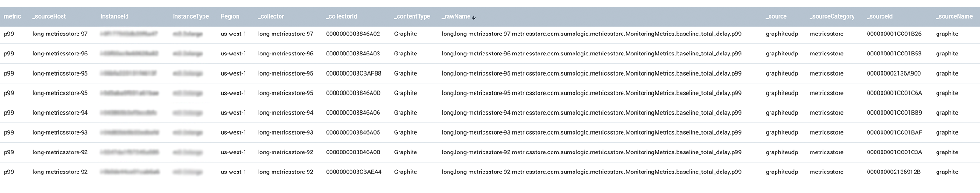Select collector ID 0000000008CBAFB8 cell
The image size is (980, 193).
pos(354,74)
